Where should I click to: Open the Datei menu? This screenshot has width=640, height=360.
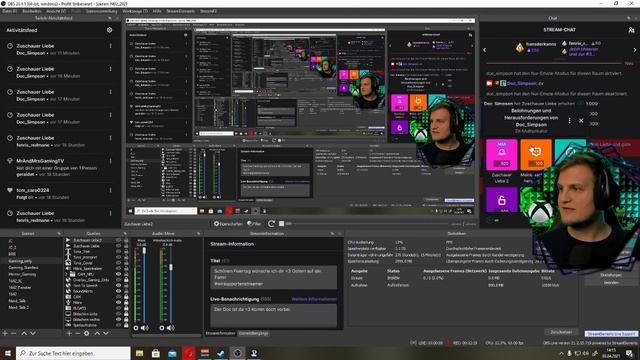9,11
